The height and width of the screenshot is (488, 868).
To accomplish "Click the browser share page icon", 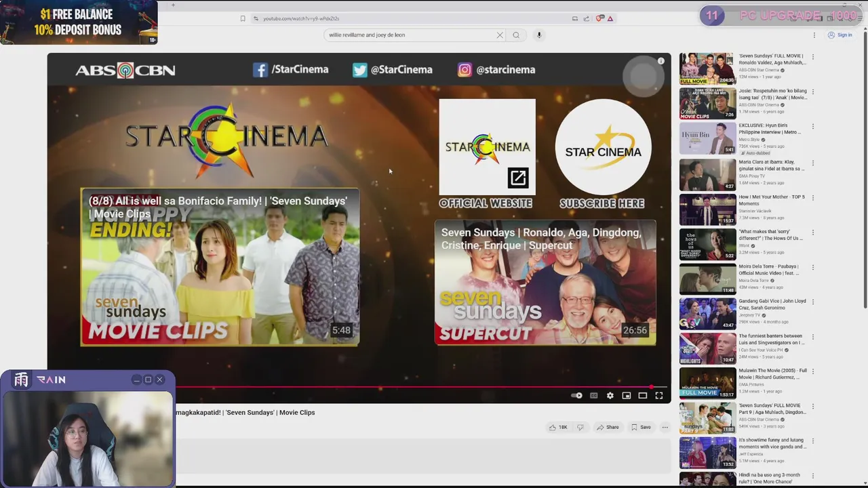I will 586,18.
